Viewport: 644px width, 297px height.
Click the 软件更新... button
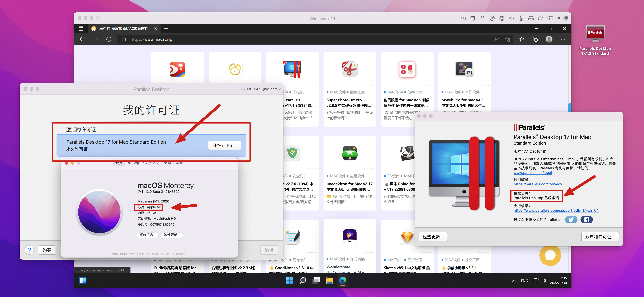coord(172,235)
